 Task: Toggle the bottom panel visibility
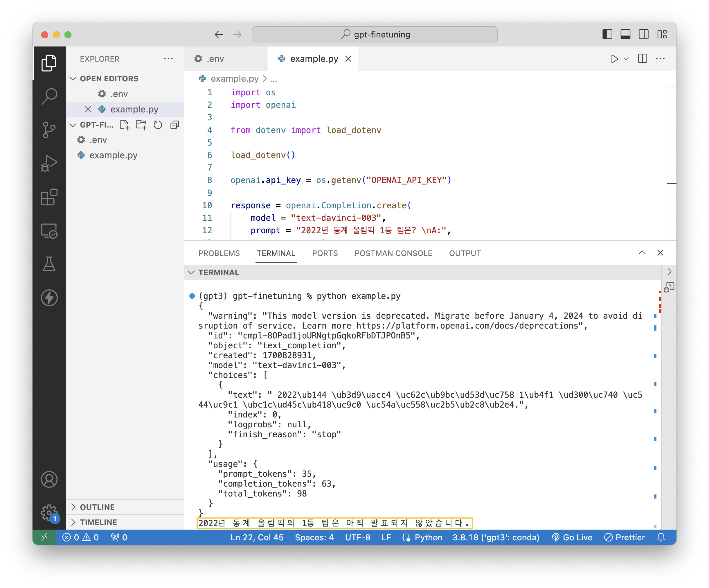[625, 35]
